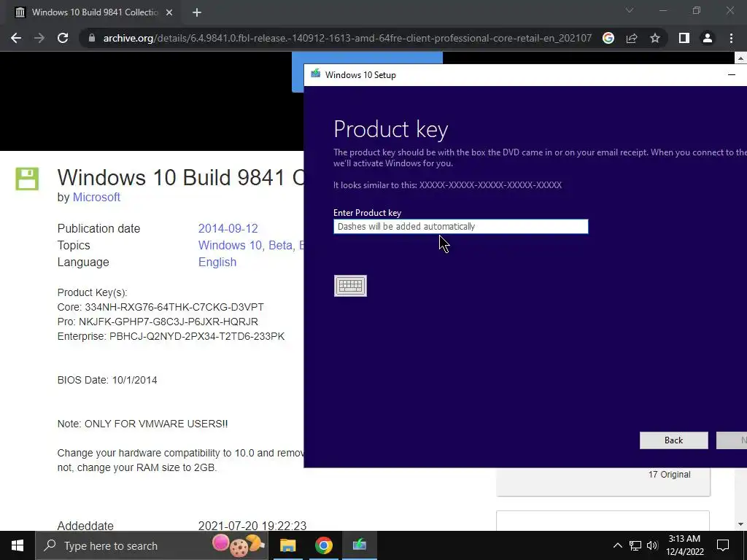Click the Addeddate value 2021-07-20
Viewport: 747px width, 560px height.
252,526
